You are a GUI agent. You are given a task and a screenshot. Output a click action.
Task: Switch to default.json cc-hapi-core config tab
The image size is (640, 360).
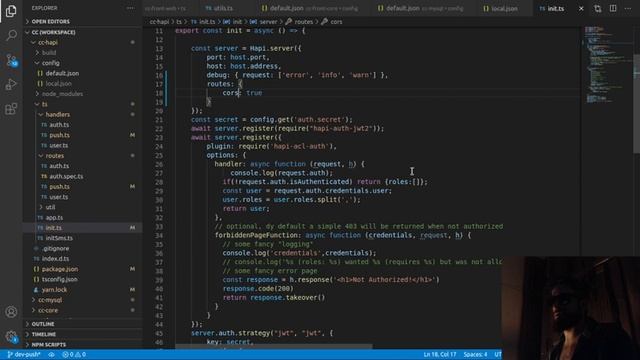309,9
